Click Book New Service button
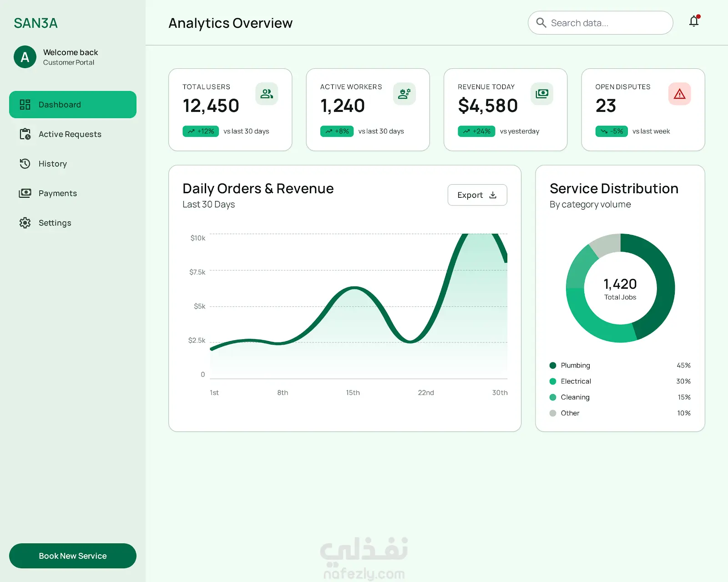 point(73,556)
